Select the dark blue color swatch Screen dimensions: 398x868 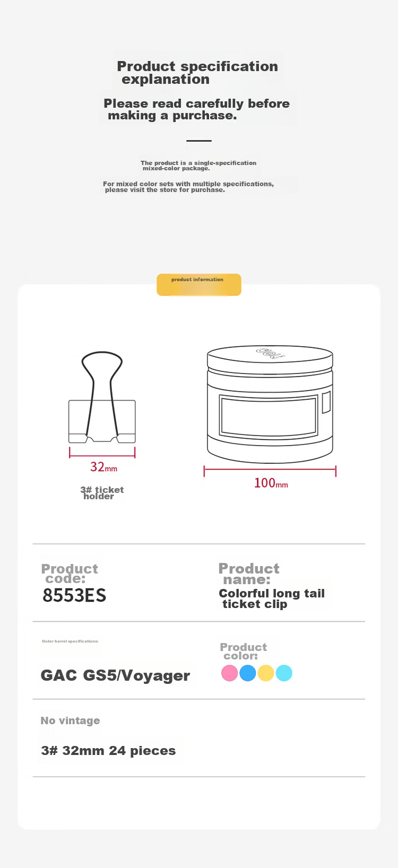click(248, 673)
